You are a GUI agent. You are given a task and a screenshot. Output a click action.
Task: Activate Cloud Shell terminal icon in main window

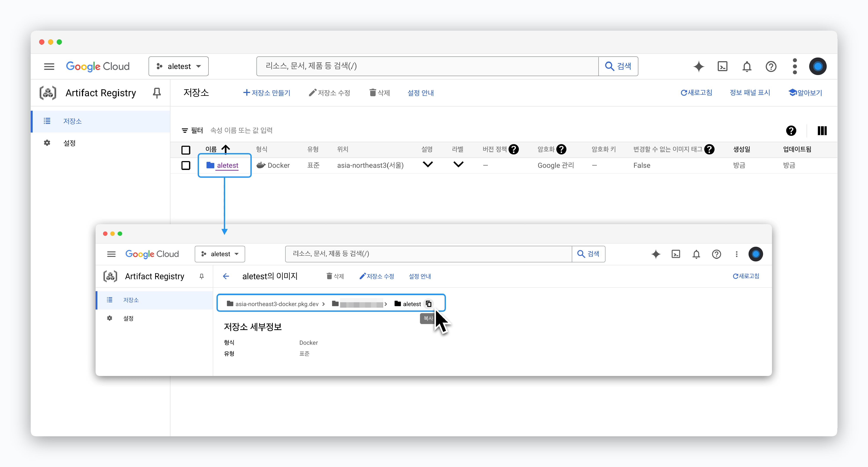pos(722,66)
